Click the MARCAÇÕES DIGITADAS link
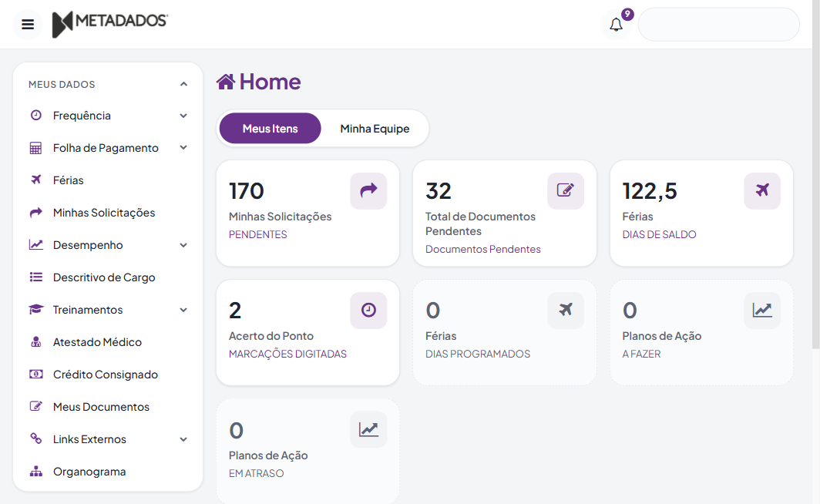 (287, 354)
